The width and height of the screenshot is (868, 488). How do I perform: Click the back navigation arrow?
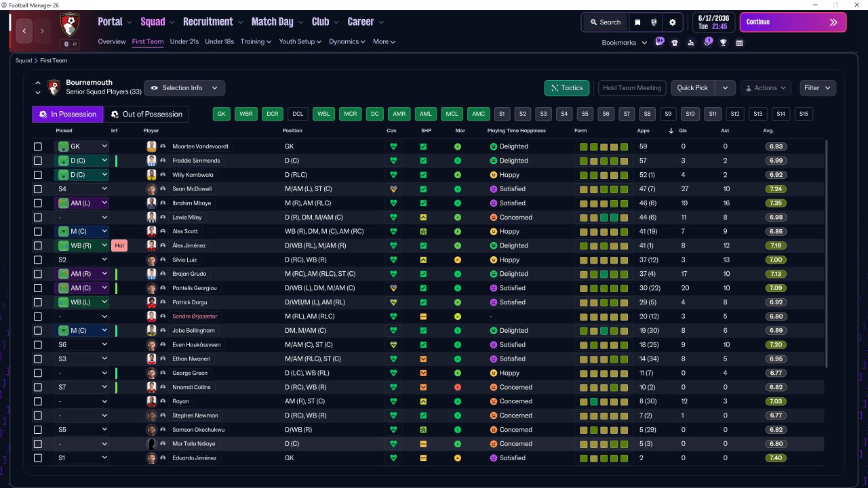(x=25, y=30)
